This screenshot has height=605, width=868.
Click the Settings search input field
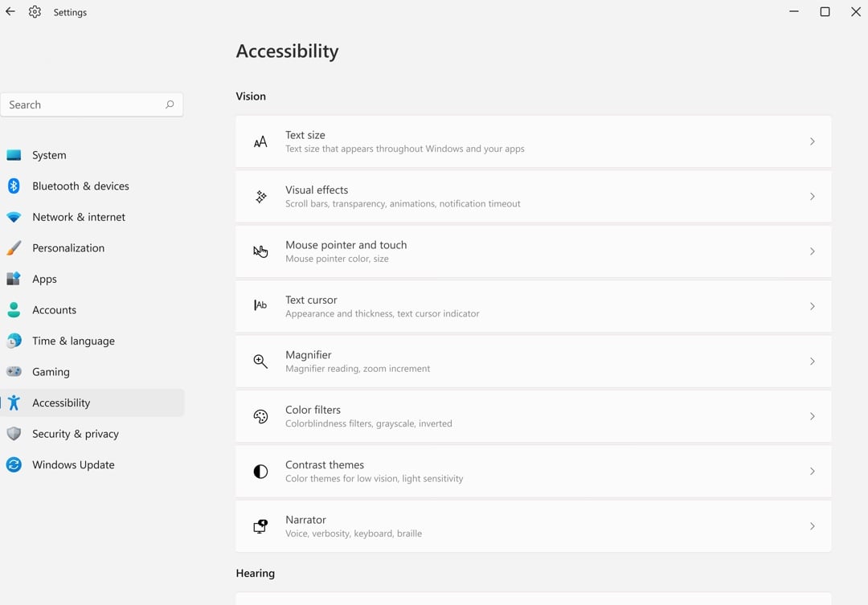tap(84, 104)
